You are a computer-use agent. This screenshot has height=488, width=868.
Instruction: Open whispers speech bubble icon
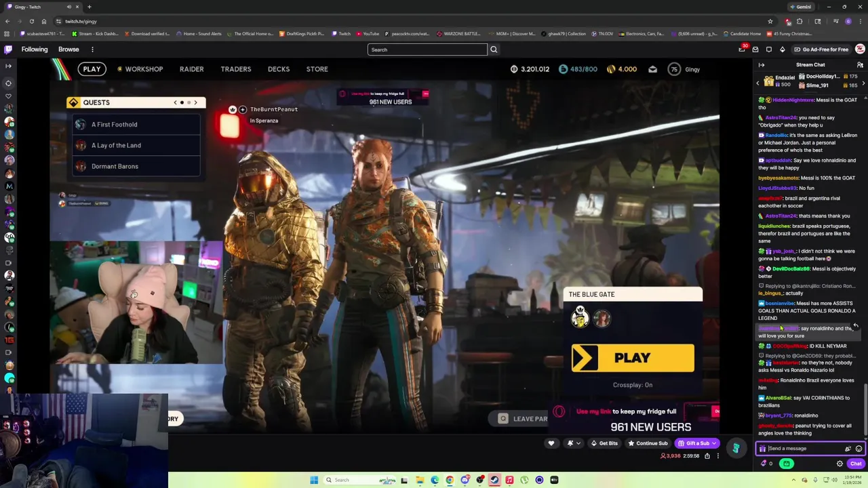tap(769, 49)
